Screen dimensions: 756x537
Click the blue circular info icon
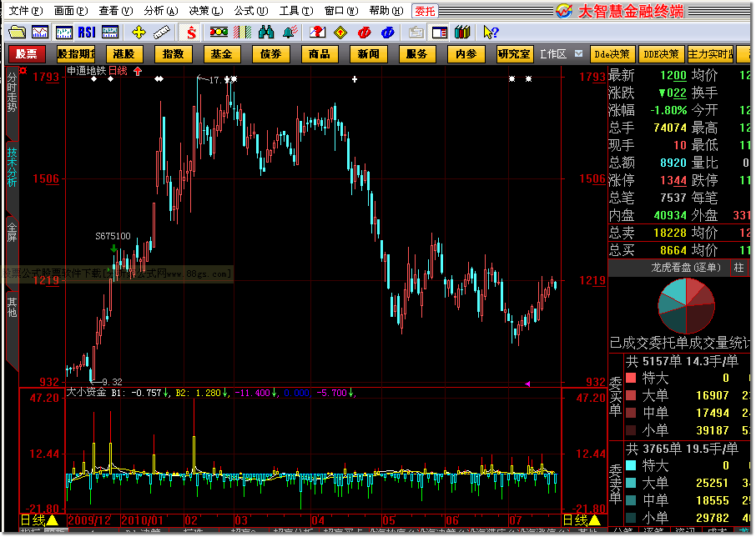pyautogui.click(x=388, y=33)
